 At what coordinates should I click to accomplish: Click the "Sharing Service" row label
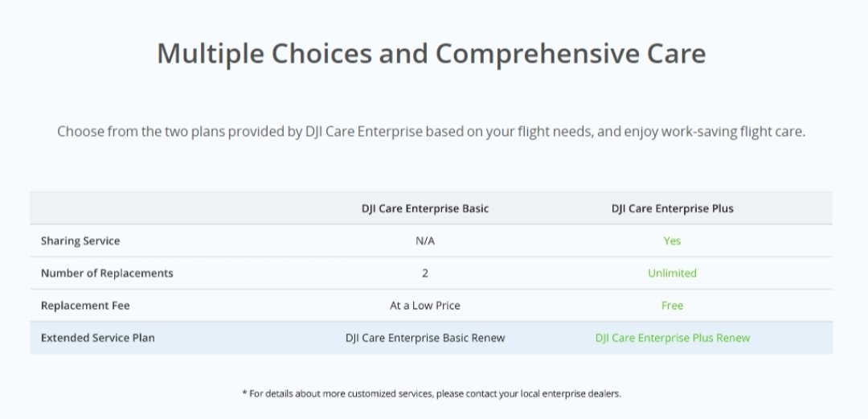[80, 240]
